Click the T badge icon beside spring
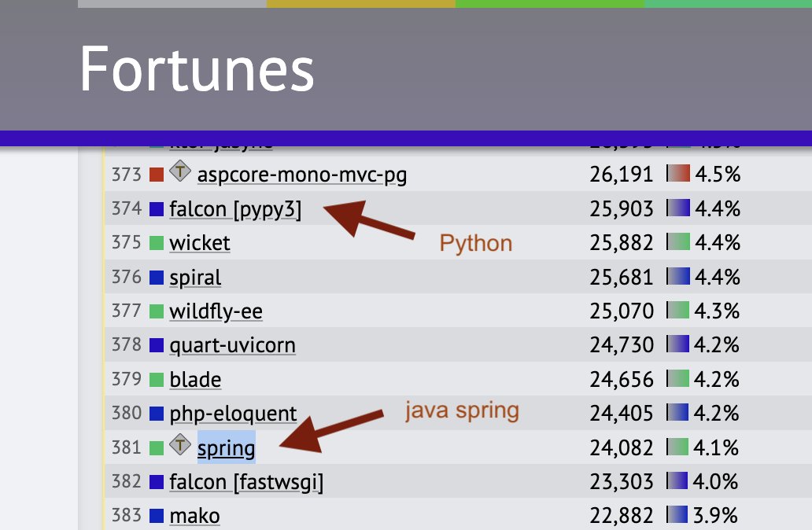 [179, 444]
